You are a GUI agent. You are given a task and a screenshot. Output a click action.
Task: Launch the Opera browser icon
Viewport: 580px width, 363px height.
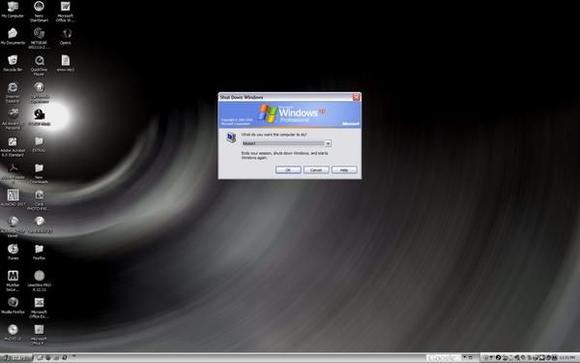[x=66, y=36]
